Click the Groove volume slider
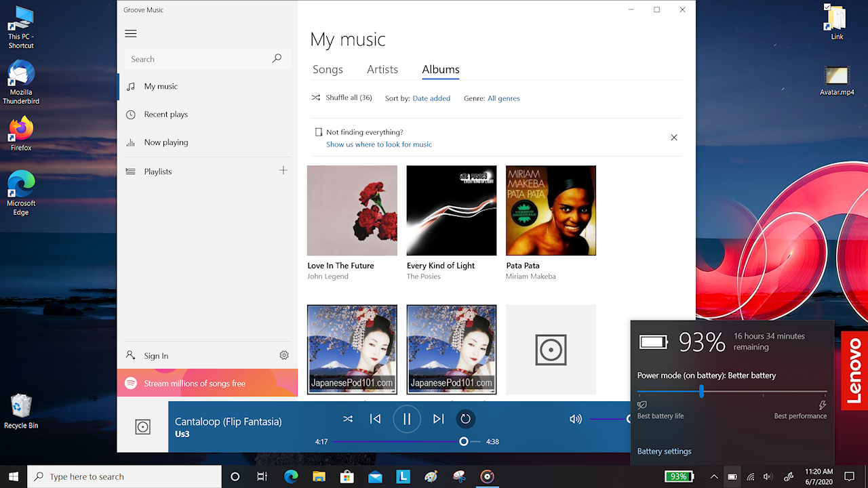 pyautogui.click(x=610, y=419)
